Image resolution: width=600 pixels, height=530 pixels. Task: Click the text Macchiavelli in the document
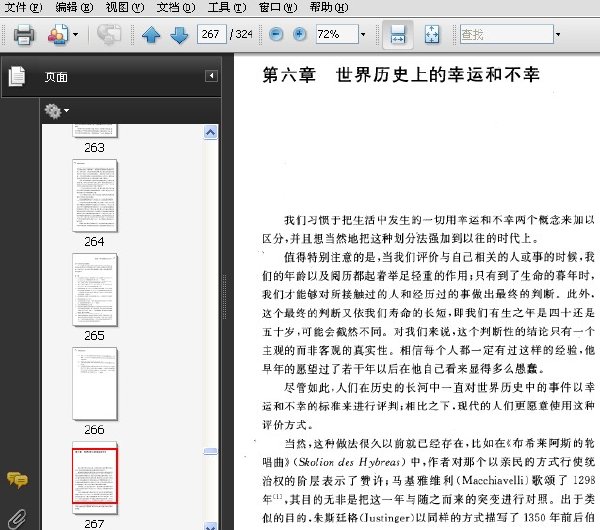coord(495,480)
